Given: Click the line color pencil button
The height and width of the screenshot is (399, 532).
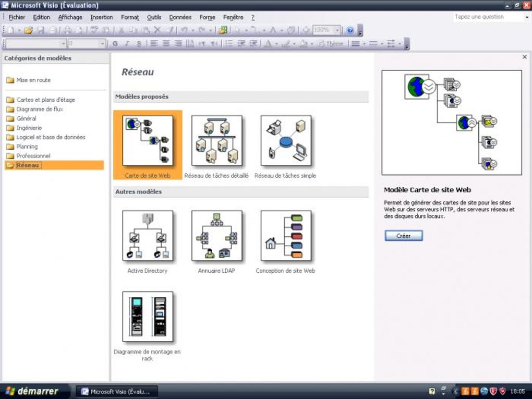Looking at the screenshot, I should tap(285, 43).
